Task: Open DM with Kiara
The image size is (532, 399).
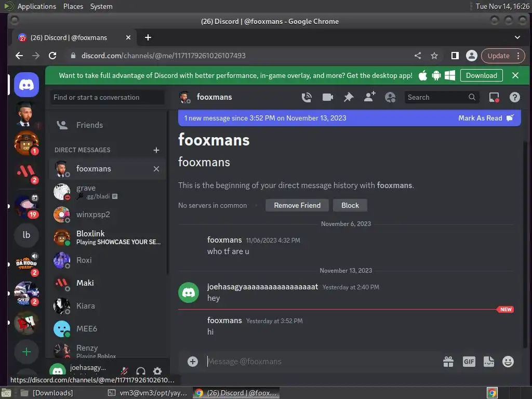Action: tap(108, 305)
